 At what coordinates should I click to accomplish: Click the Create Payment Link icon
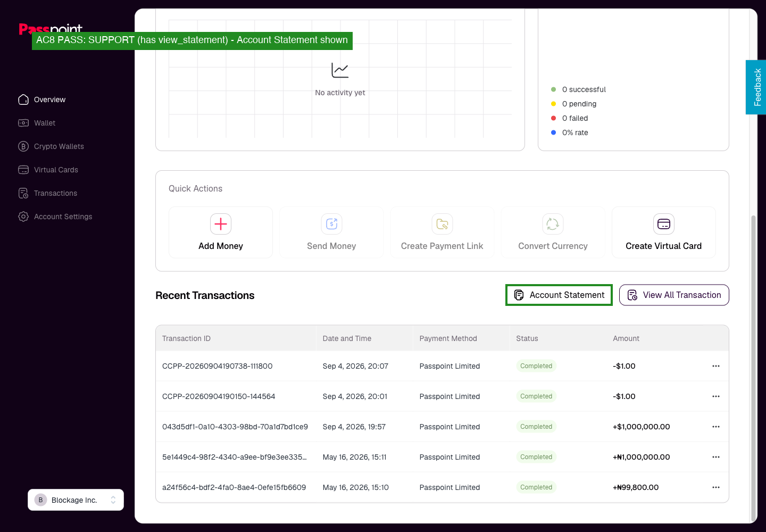(442, 224)
